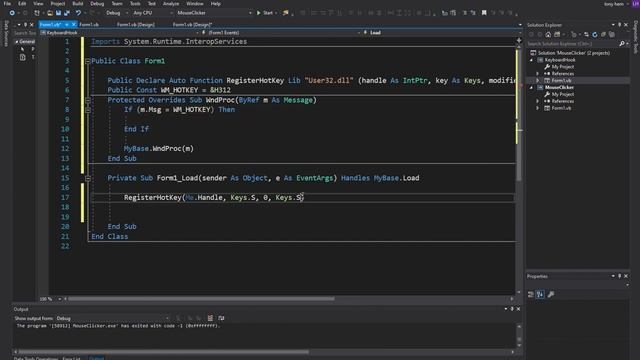This screenshot has height=360, width=640.
Task: Click the editor horizontal scrollbar
Action: (x=201, y=299)
